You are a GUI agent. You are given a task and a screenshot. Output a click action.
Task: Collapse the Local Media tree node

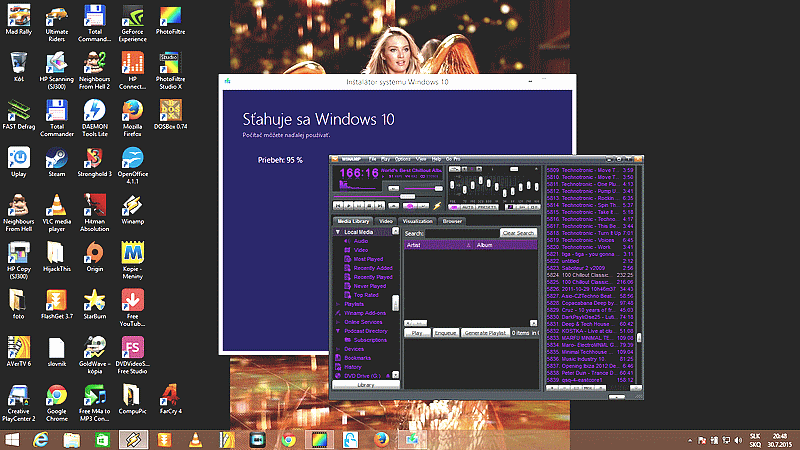[338, 232]
